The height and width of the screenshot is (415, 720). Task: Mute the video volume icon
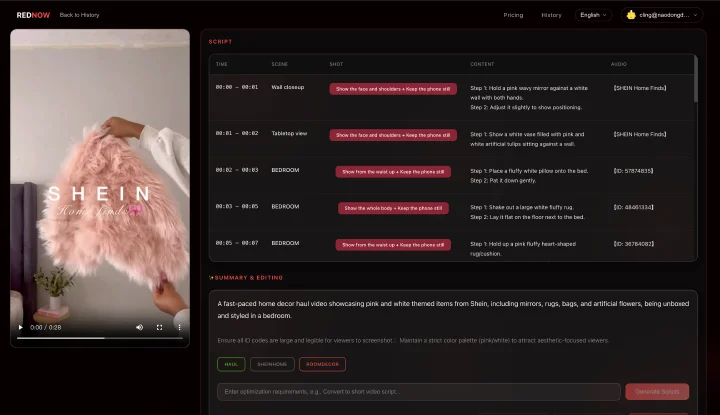(x=140, y=327)
